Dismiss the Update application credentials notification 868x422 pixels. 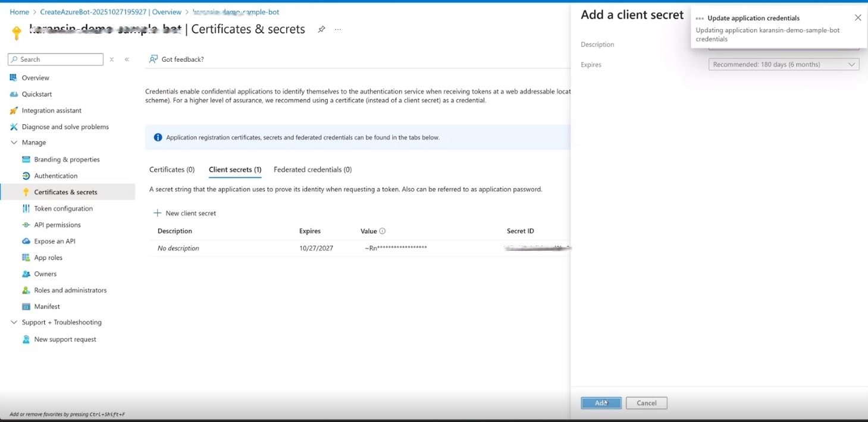point(857,17)
